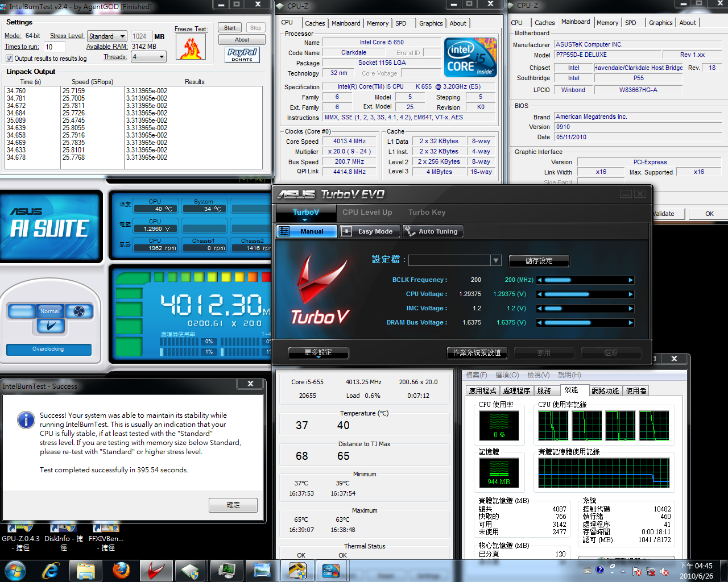
Task: Click the Overclocking bar in AI Suite
Action: click(x=48, y=349)
